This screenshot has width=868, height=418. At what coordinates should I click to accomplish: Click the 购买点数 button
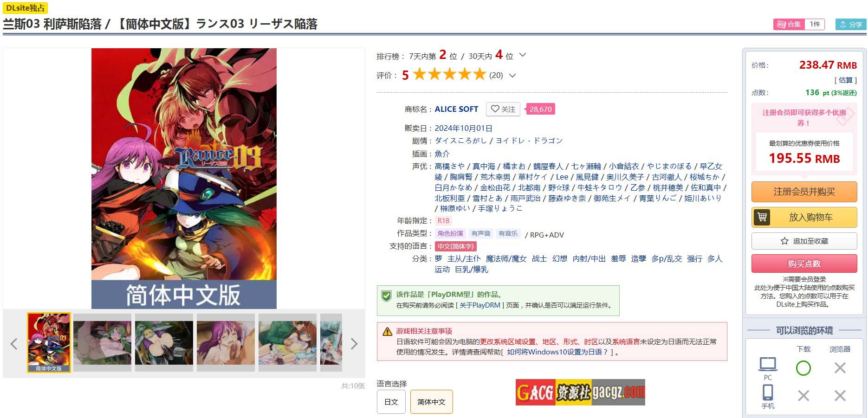click(x=804, y=264)
